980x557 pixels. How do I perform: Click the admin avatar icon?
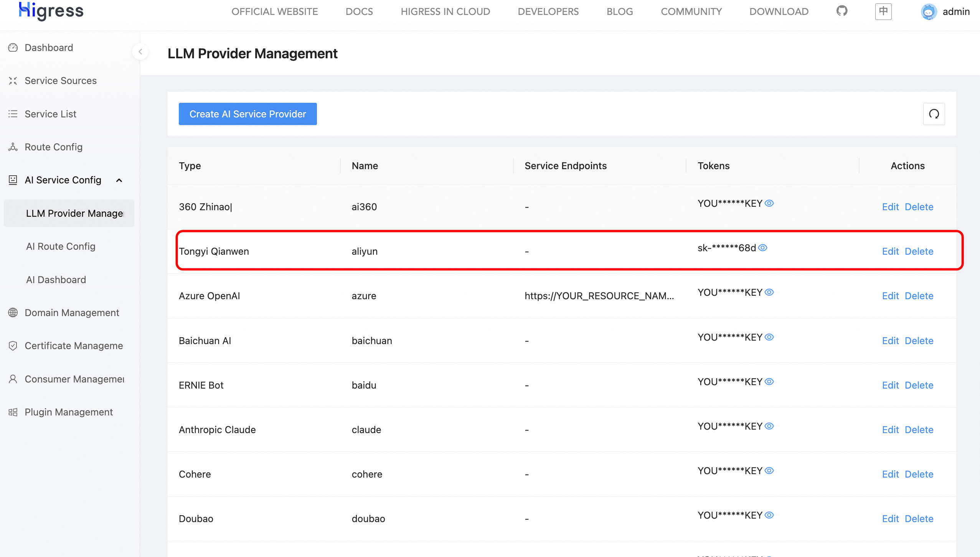point(929,12)
